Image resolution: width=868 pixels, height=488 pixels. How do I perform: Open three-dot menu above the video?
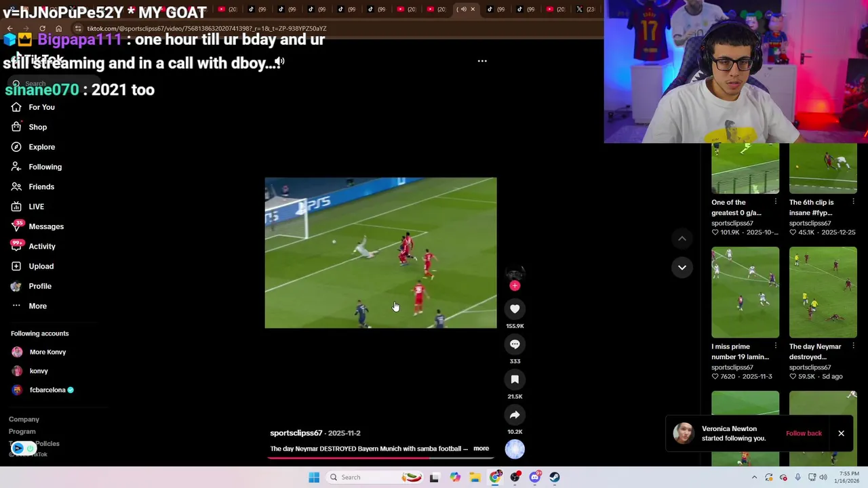point(482,61)
